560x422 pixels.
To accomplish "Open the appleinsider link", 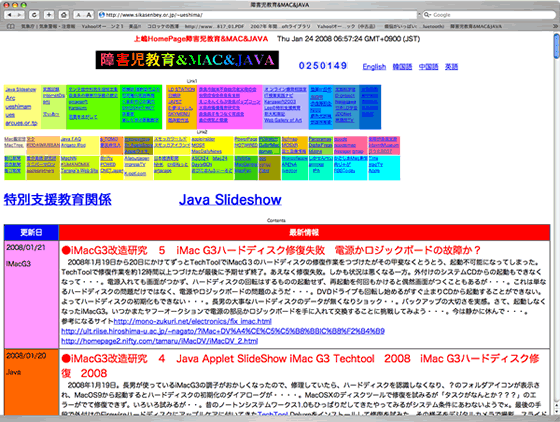I will click(x=203, y=139).
